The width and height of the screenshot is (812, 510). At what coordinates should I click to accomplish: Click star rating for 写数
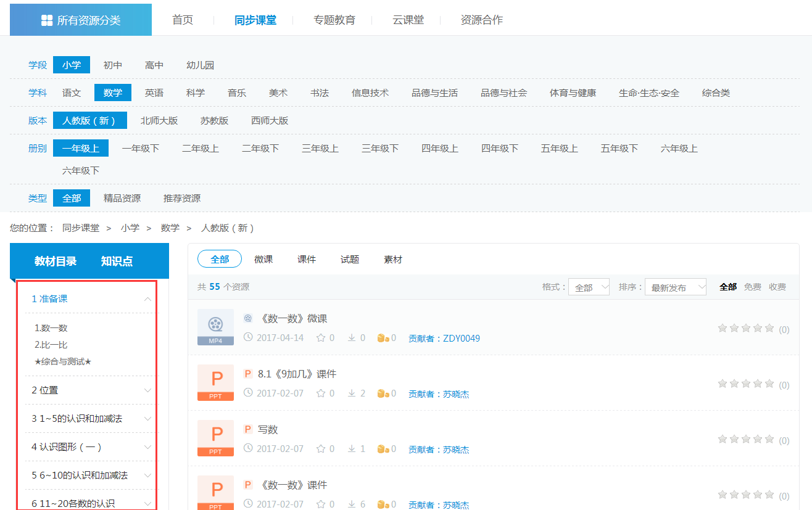pyautogui.click(x=746, y=439)
